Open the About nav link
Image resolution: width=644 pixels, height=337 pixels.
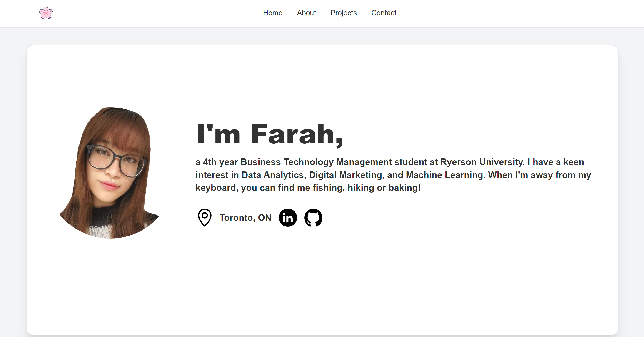tap(306, 13)
